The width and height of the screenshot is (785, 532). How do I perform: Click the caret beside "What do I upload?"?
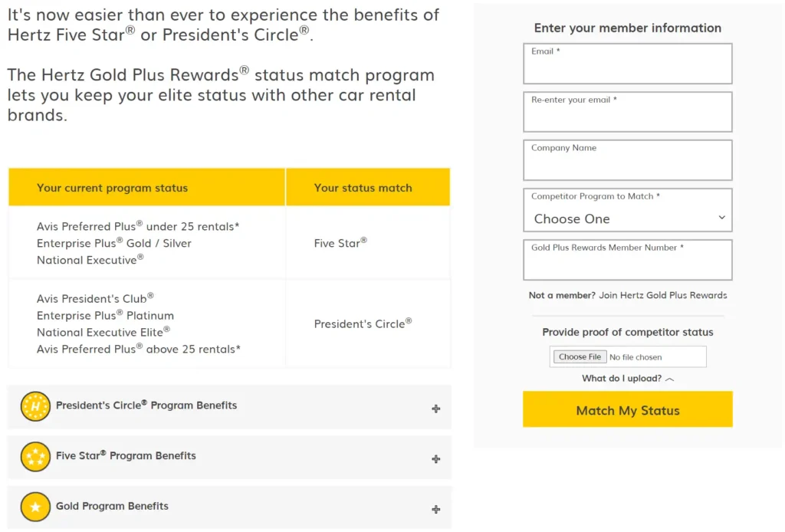pyautogui.click(x=669, y=378)
